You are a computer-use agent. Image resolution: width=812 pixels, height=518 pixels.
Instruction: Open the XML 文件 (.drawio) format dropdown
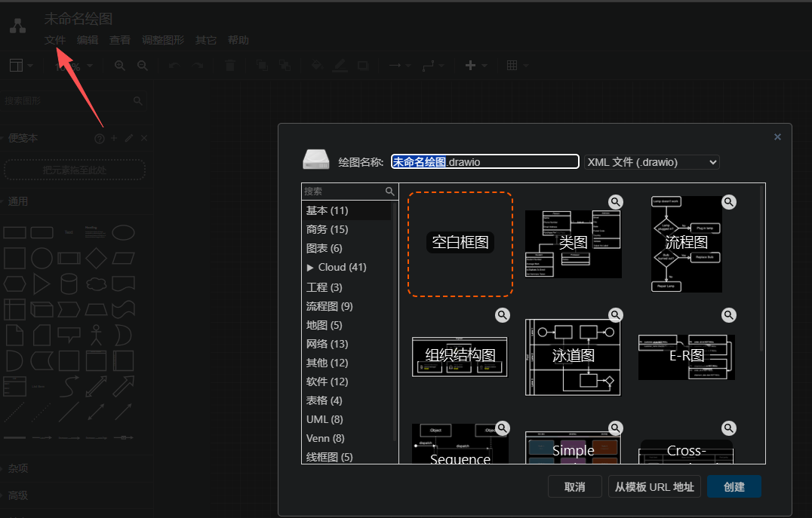point(651,162)
